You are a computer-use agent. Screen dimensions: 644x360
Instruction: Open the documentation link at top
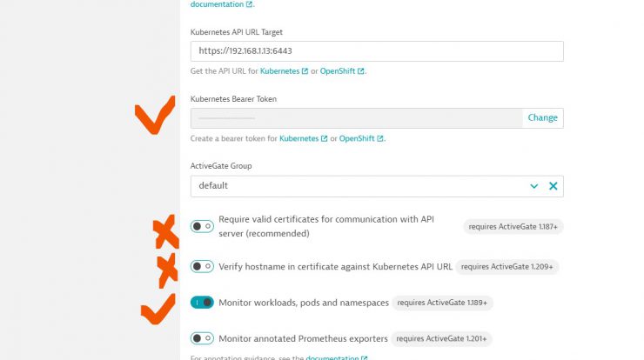point(217,4)
